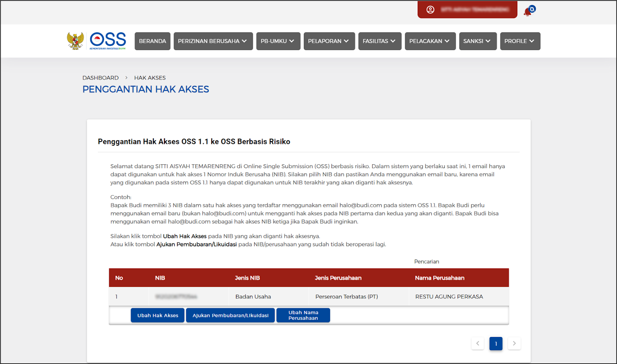
Task: Open the PELACAKAN dropdown
Action: [x=430, y=41]
